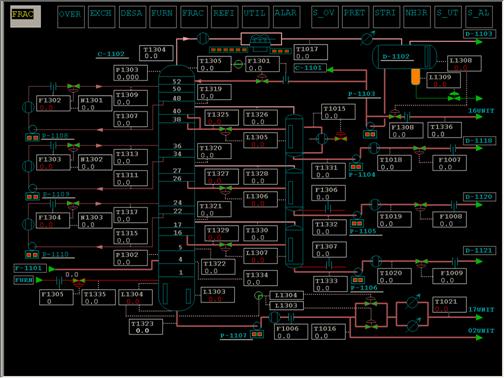Click the control valve near F1305
The width and height of the screenshot is (504, 378).
[x=79, y=282]
